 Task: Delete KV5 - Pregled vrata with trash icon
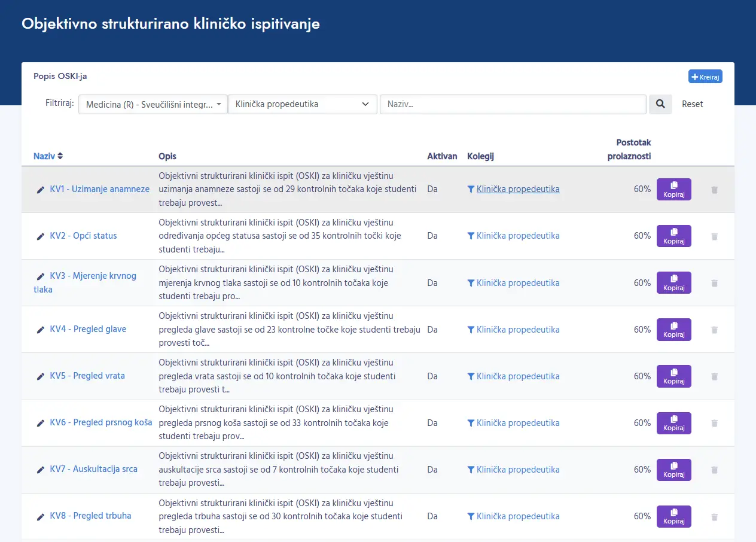pyautogui.click(x=714, y=377)
